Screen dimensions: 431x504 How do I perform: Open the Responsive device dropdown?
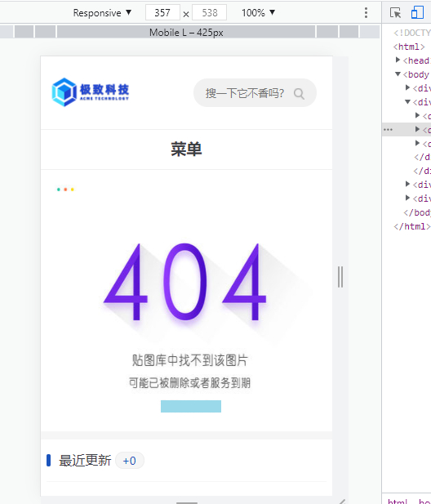pyautogui.click(x=102, y=13)
